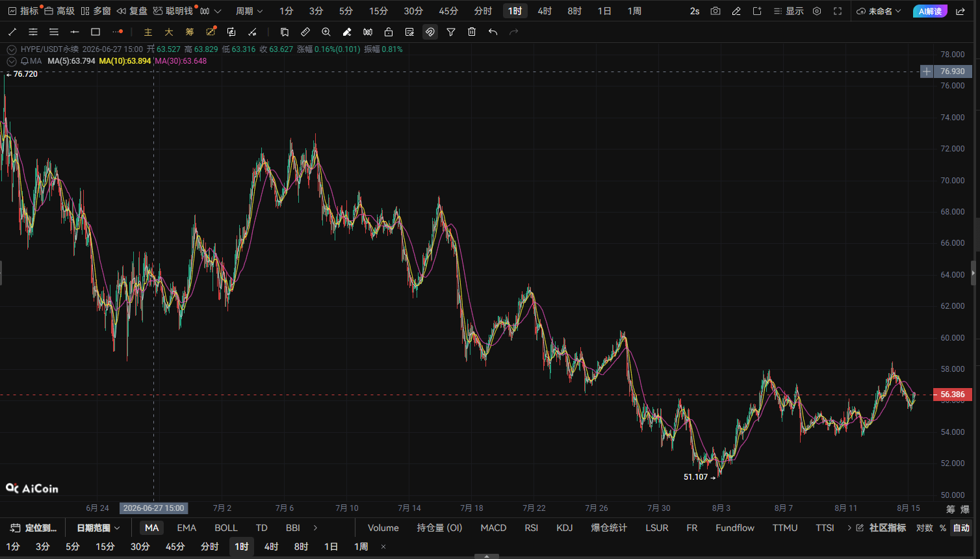The image size is (980, 559).
Task: Open chart settings hexagon icon
Action: (817, 11)
